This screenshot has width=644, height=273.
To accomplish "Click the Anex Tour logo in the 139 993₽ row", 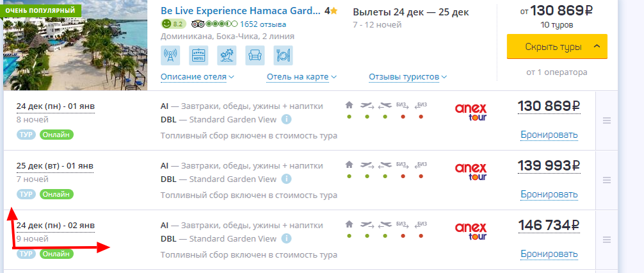I will [x=471, y=172].
